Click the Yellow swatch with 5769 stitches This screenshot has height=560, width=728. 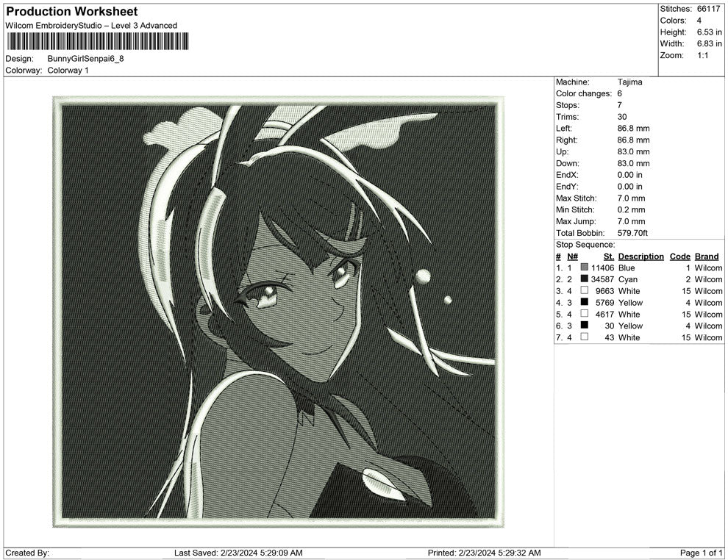coord(585,302)
